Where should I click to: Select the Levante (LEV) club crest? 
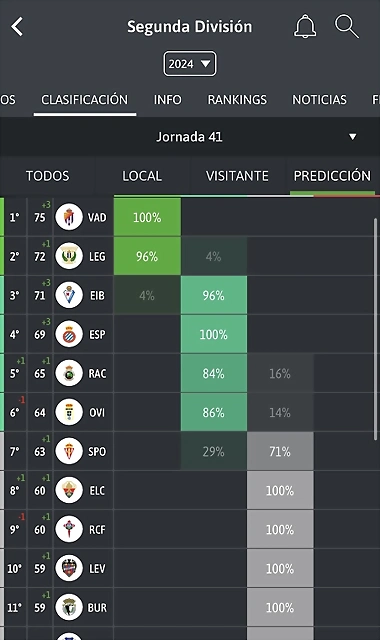[69, 568]
